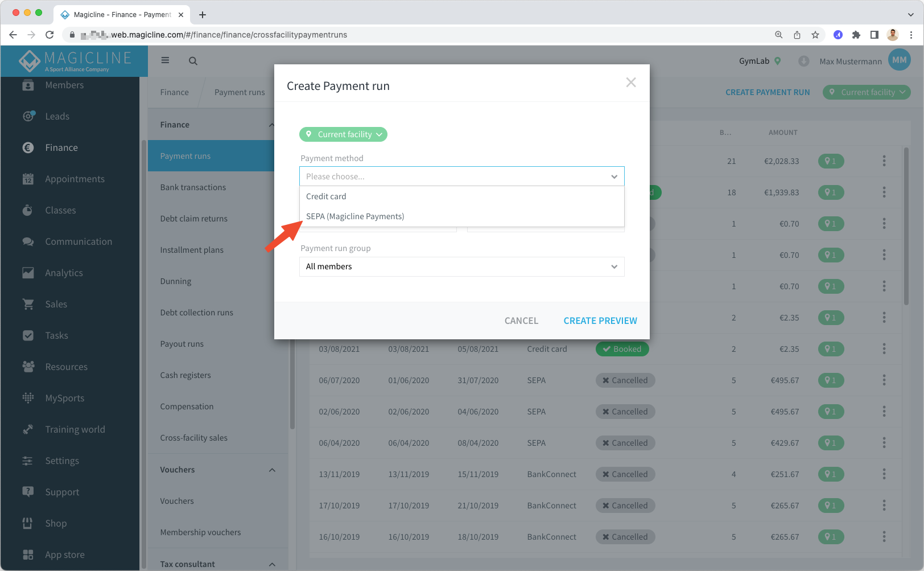Open the Sales cart icon
This screenshot has width=924, height=571.
[x=28, y=304]
